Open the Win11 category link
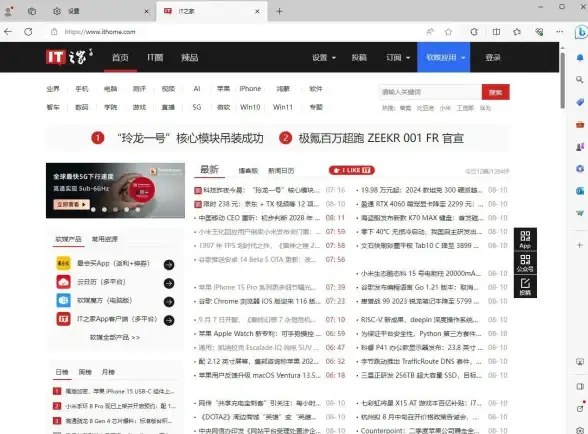The width and height of the screenshot is (588, 434). 283,107
